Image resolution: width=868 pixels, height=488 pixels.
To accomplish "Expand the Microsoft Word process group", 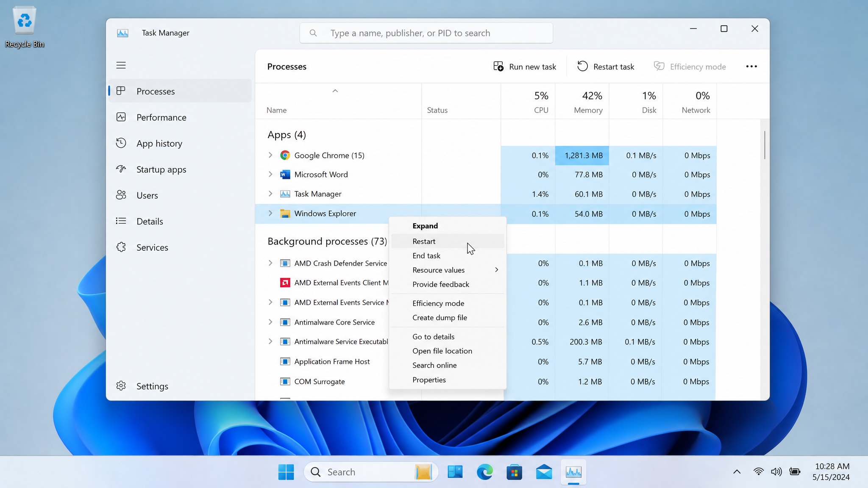I will [x=270, y=174].
